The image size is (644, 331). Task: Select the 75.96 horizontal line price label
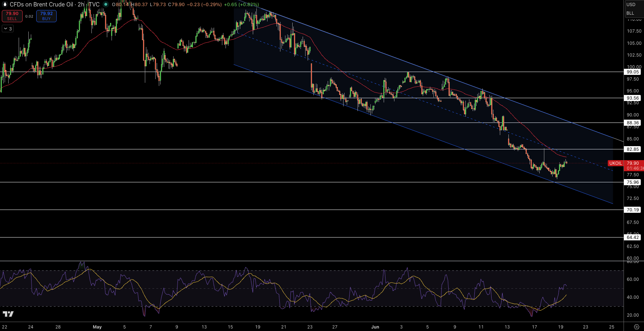pyautogui.click(x=633, y=182)
